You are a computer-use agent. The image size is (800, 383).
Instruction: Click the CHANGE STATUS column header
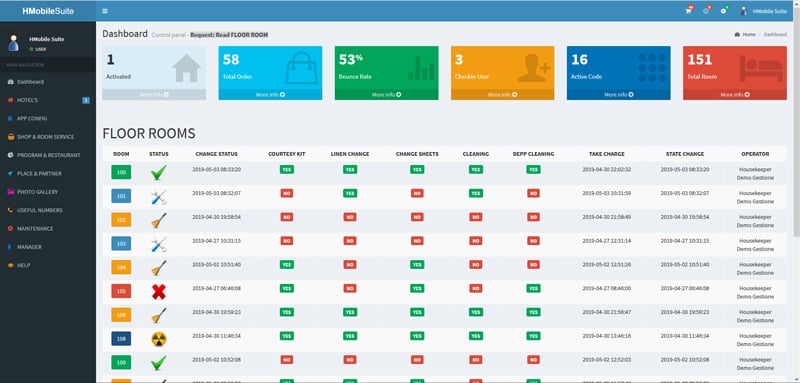(216, 154)
